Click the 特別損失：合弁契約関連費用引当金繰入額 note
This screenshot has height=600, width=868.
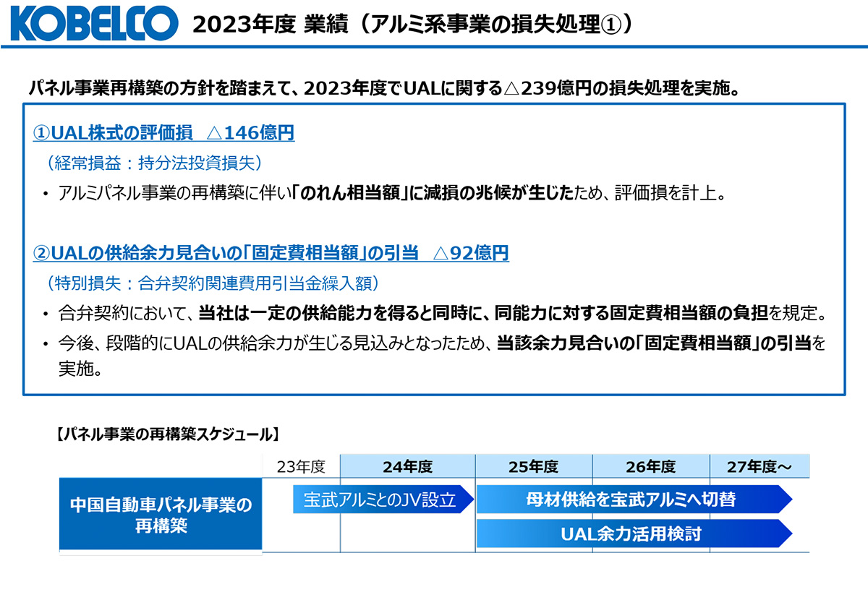pyautogui.click(x=211, y=283)
